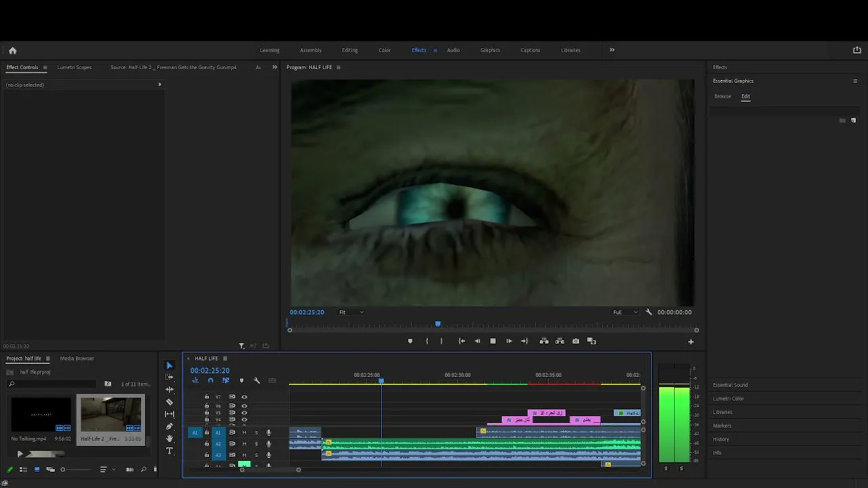Click the Extract button in Program monitor
This screenshot has width=868, height=488.
559,341
